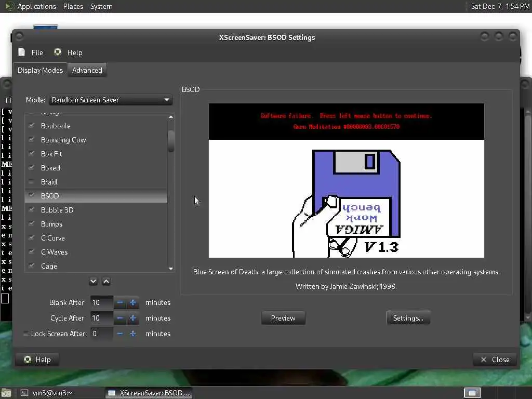Click the lifebuoy icon beside Help menu
This screenshot has width=532, height=399.
[58, 52]
